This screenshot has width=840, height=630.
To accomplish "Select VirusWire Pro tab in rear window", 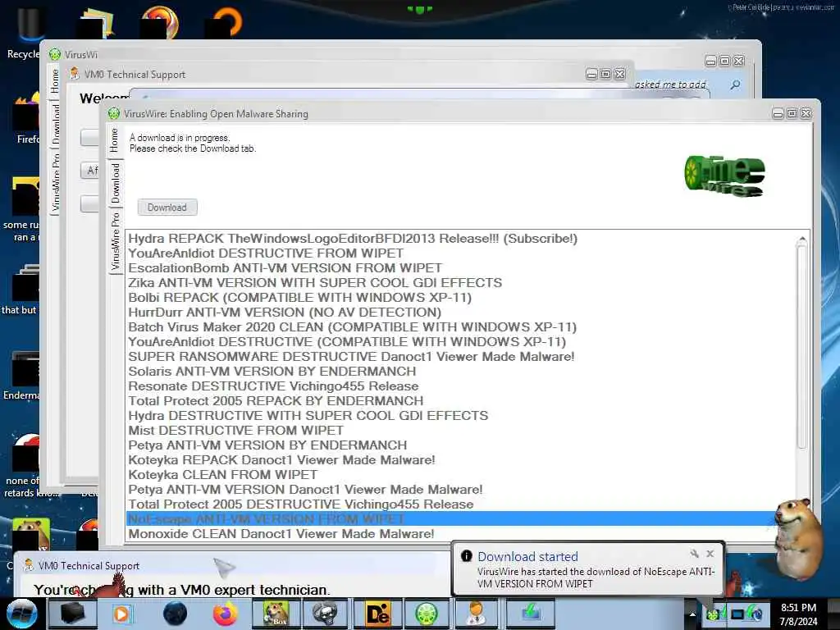I will pos(56,182).
